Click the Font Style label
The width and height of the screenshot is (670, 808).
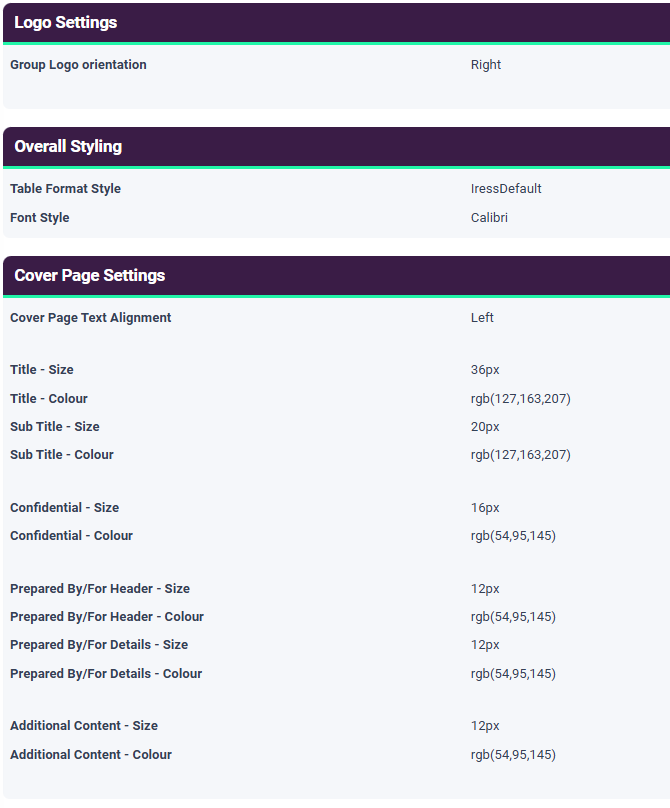point(40,217)
